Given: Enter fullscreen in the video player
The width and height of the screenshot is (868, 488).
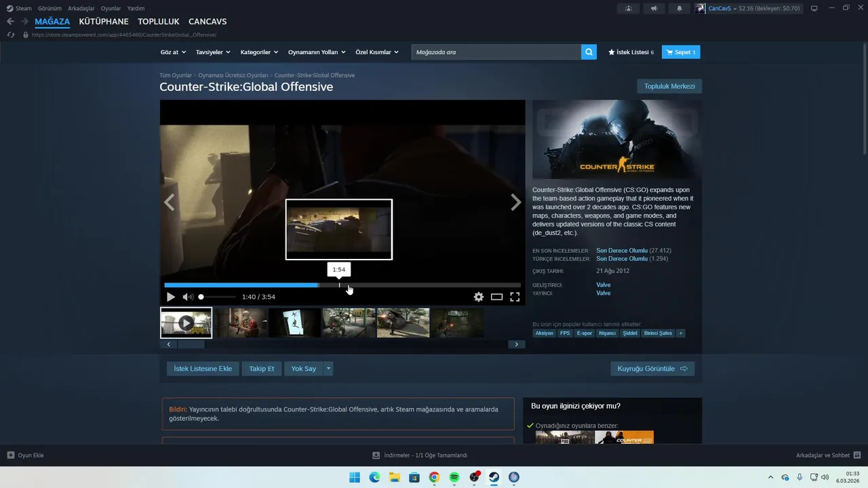Looking at the screenshot, I should (515, 297).
